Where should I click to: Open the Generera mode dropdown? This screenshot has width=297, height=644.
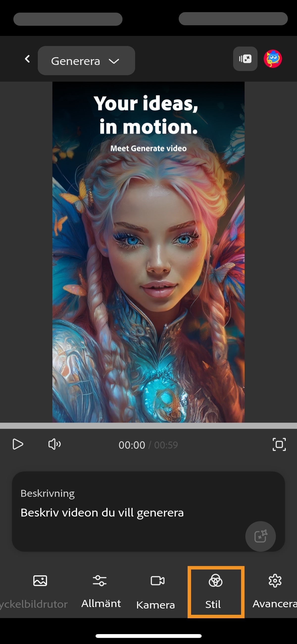[x=86, y=61]
